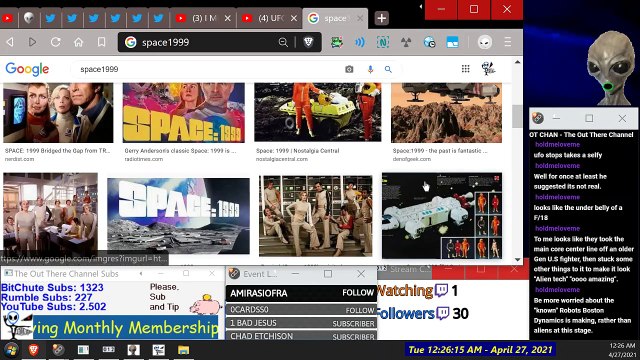Bookmark this page with the bookmark icon

(x=101, y=42)
